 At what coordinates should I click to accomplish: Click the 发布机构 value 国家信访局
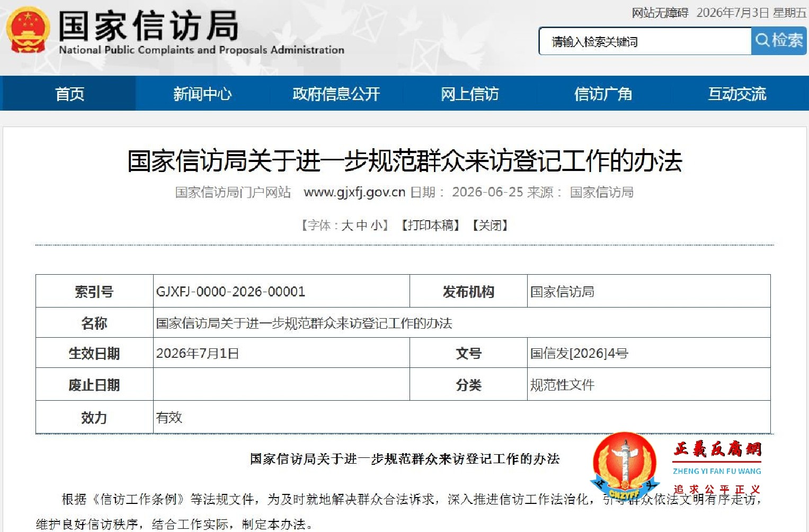562,292
